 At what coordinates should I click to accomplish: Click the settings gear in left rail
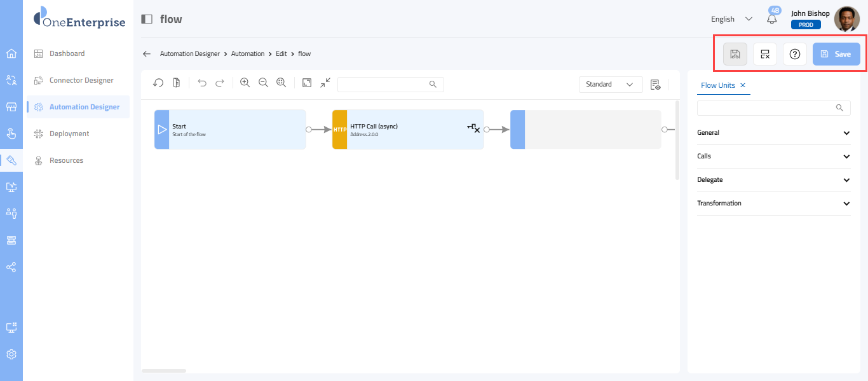[11, 354]
